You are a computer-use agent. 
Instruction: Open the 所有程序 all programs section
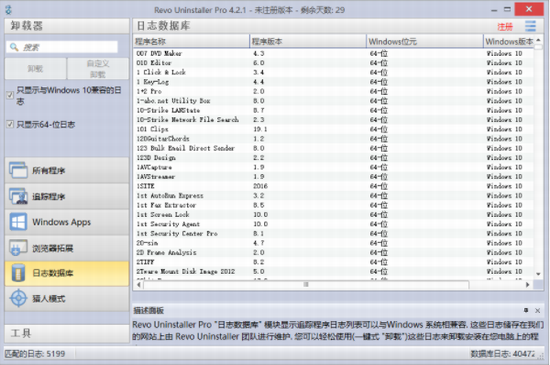[x=67, y=170]
